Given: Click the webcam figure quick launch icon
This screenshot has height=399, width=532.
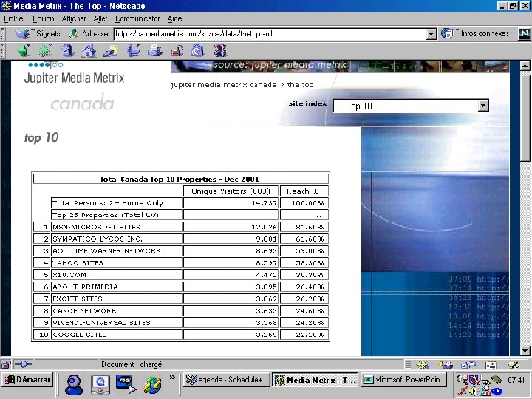Looking at the screenshot, I should click(x=74, y=384).
